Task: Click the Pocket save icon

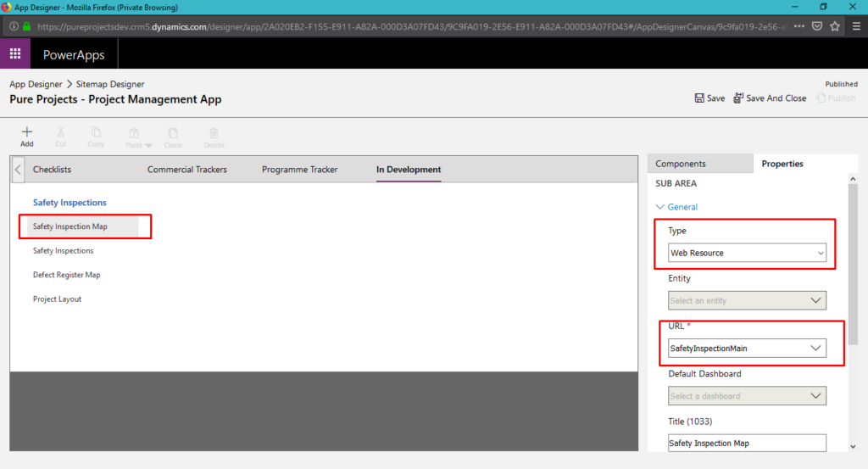Action: click(817, 26)
